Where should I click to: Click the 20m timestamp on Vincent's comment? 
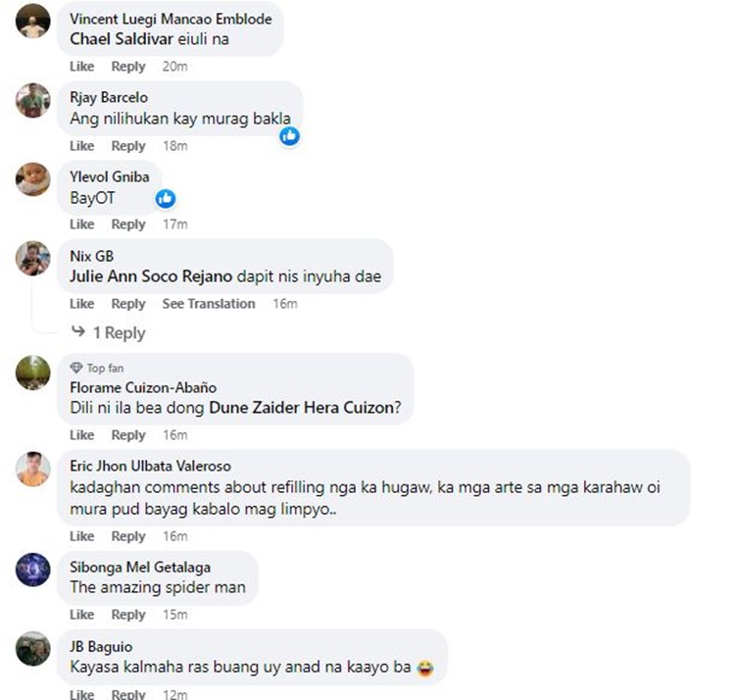coord(174,67)
